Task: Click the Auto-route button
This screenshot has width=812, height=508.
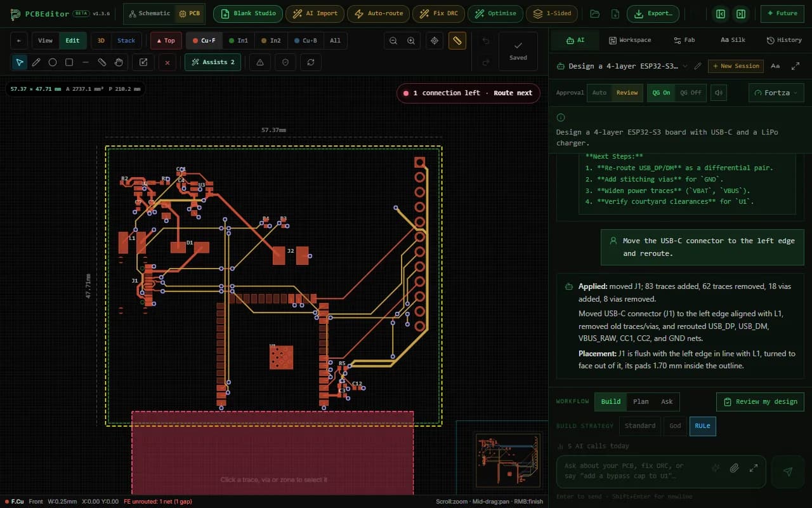Action: 378,13
